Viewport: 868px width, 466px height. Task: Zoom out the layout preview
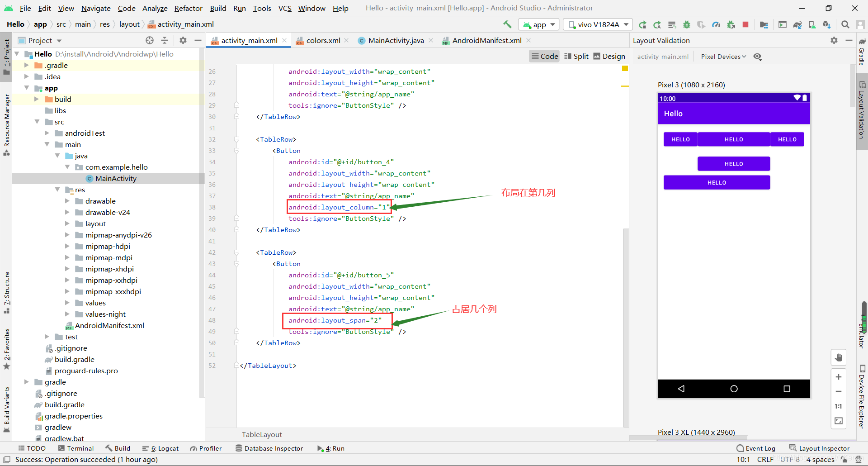[x=839, y=391]
